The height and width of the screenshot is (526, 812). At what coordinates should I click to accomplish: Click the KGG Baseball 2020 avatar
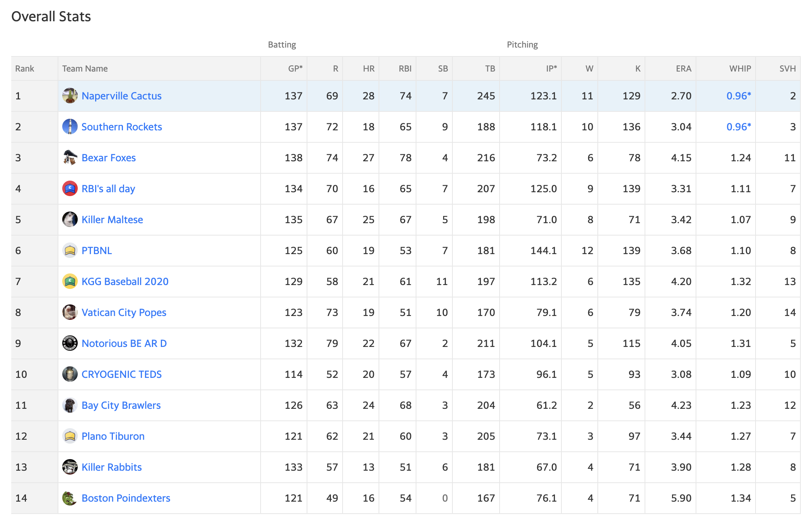pyautogui.click(x=70, y=281)
